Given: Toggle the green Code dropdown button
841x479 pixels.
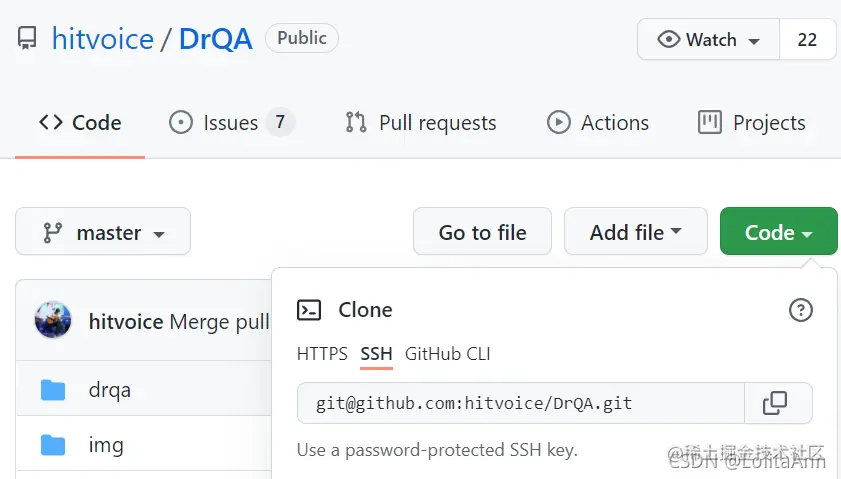Looking at the screenshot, I should 778,232.
